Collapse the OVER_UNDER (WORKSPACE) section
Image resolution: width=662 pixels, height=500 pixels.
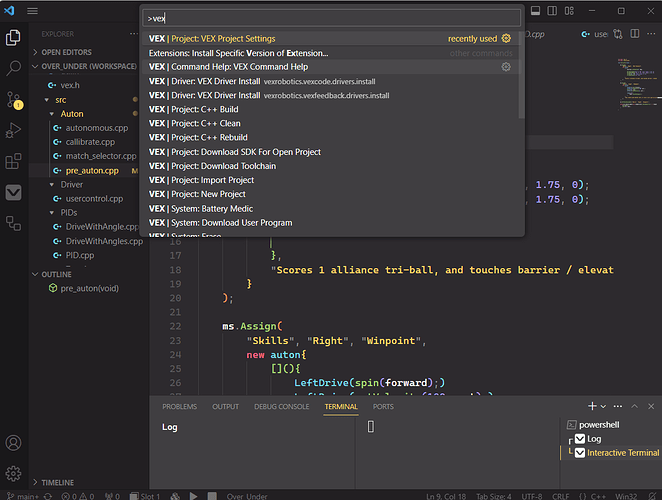84,66
